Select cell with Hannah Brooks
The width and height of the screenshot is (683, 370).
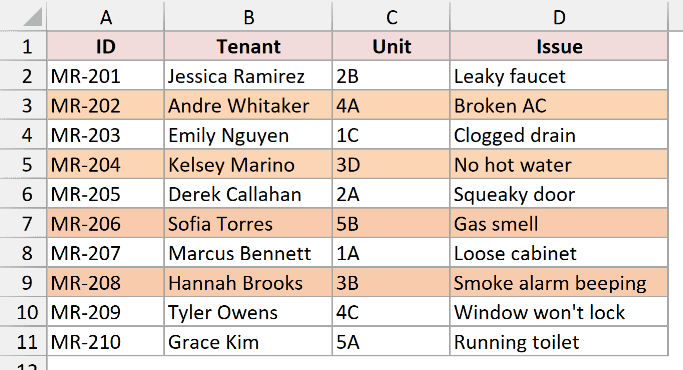(248, 282)
